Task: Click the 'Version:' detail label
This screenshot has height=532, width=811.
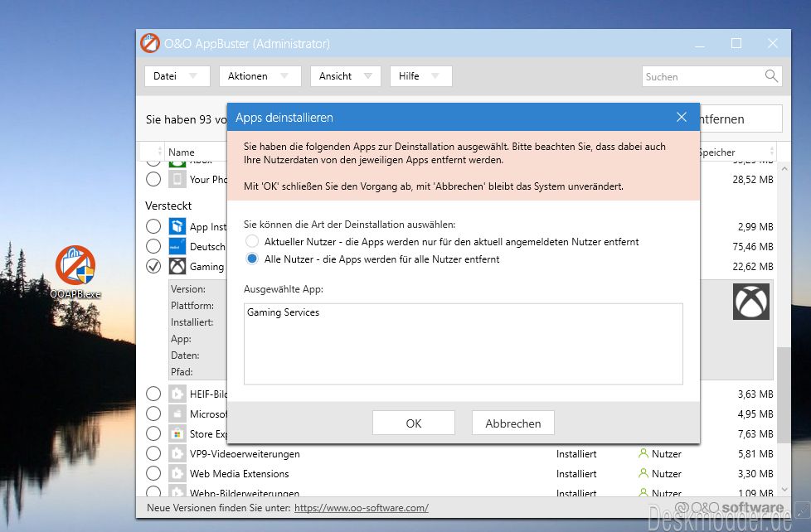Action: pyautogui.click(x=188, y=289)
